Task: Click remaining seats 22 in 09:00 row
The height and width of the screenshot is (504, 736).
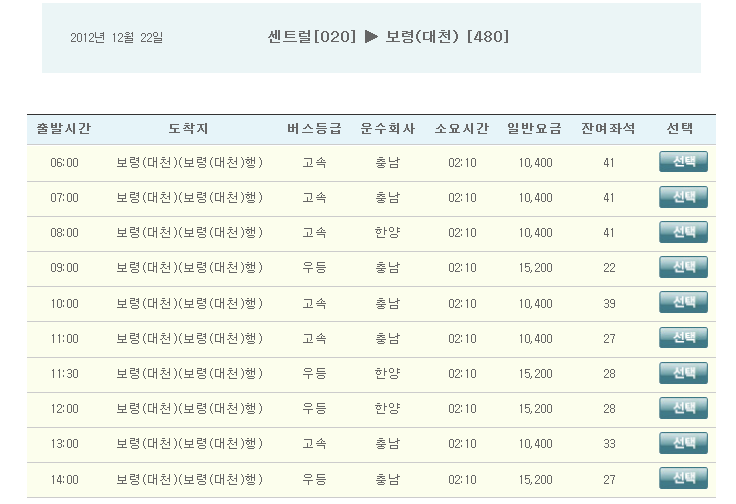Action: click(x=609, y=267)
